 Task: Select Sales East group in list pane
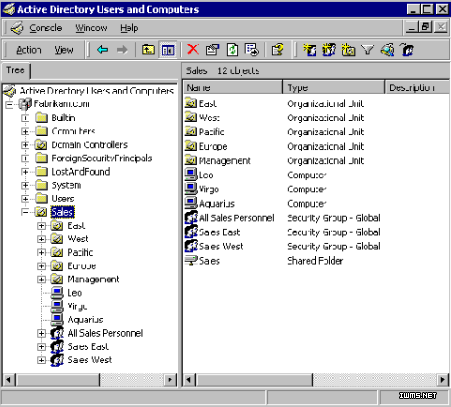click(x=219, y=232)
